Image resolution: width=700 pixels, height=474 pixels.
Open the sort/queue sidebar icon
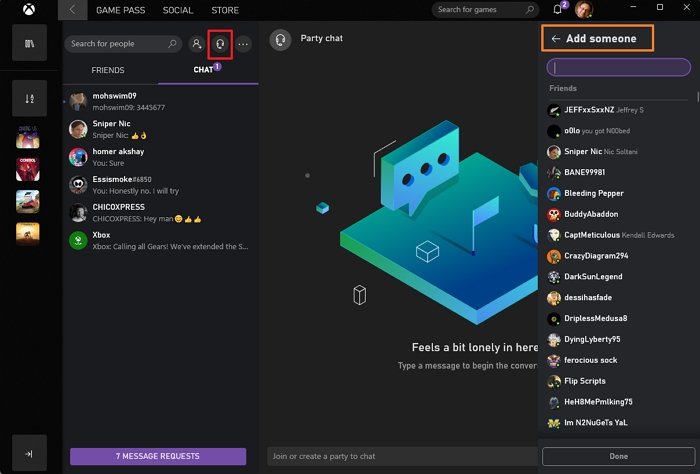(29, 99)
